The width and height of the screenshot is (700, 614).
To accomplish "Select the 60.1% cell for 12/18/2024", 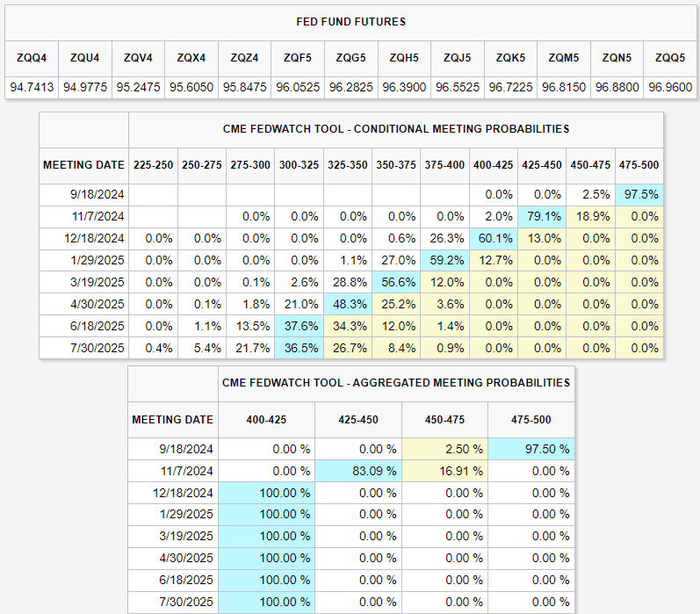I will point(494,238).
